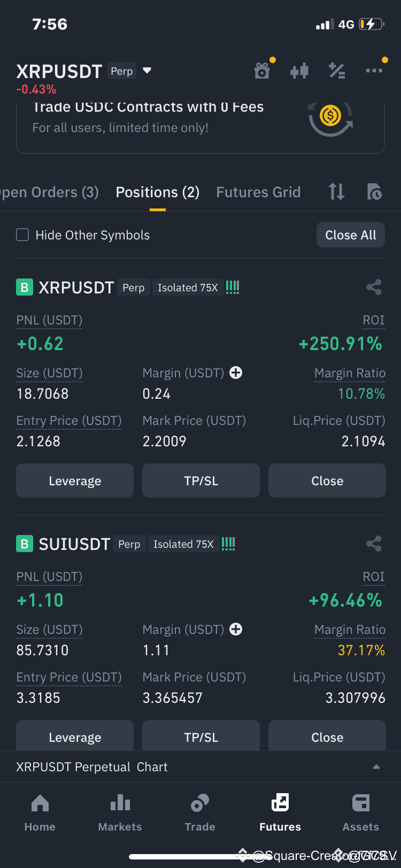
Task: Switch to the Open Orders tab
Action: click(x=49, y=192)
